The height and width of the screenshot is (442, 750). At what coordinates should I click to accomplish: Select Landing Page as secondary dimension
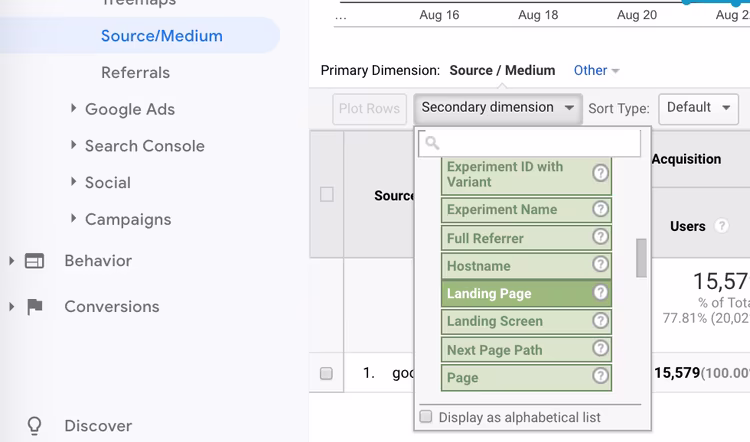tap(526, 293)
